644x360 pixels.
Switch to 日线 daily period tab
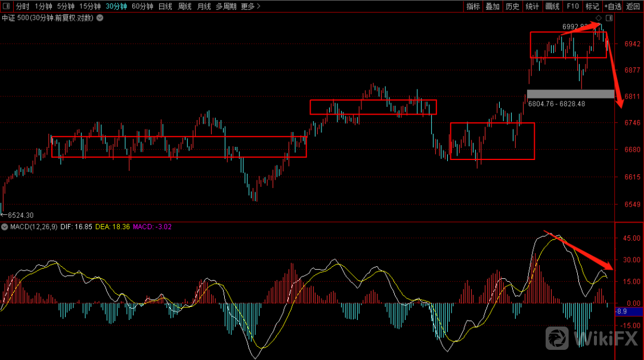click(165, 7)
